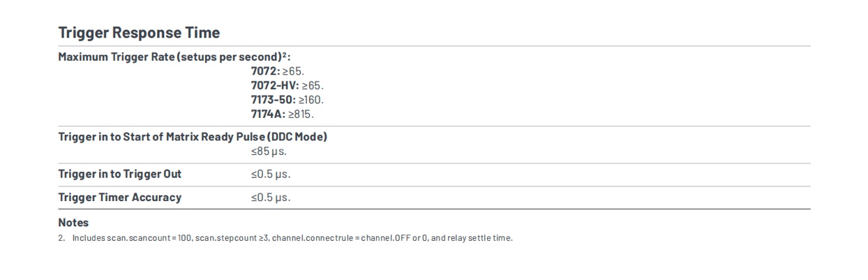Select the bold "7072:" model label
The width and height of the screenshot is (868, 280).
tap(266, 71)
